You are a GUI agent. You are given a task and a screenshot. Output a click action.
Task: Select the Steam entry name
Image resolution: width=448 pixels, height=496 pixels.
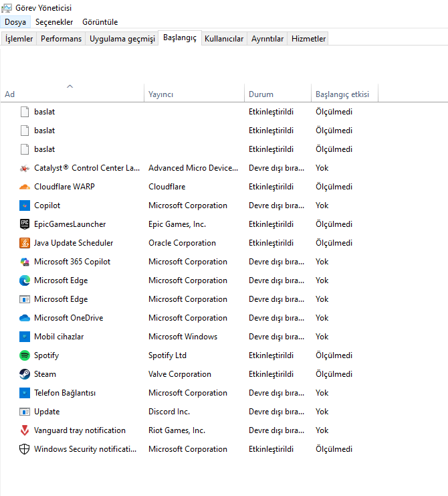(x=45, y=374)
